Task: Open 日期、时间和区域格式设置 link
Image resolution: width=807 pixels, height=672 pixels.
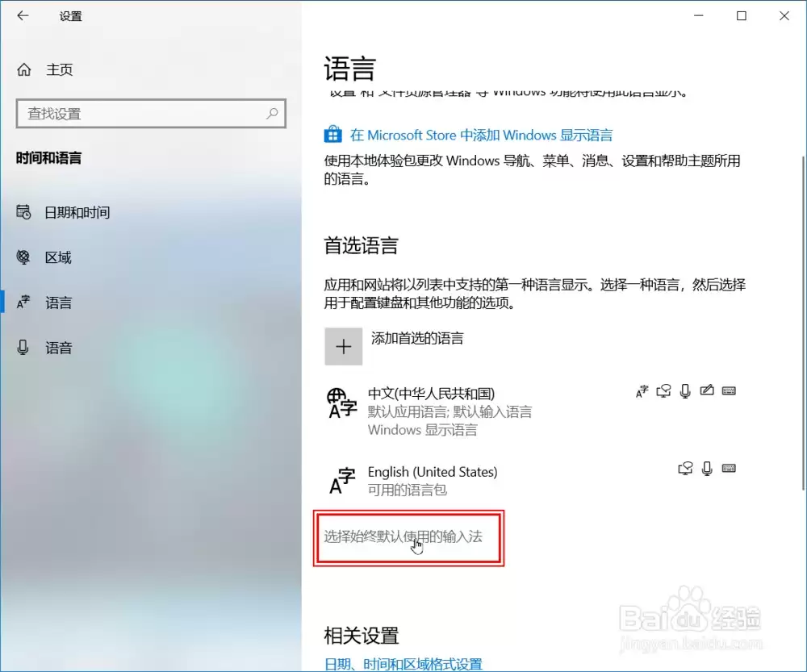Action: (403, 664)
